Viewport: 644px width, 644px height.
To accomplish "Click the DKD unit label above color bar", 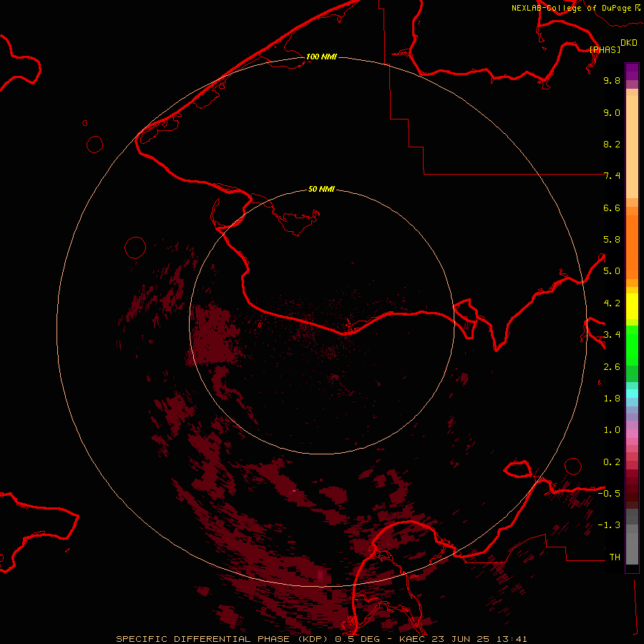I will point(629,42).
